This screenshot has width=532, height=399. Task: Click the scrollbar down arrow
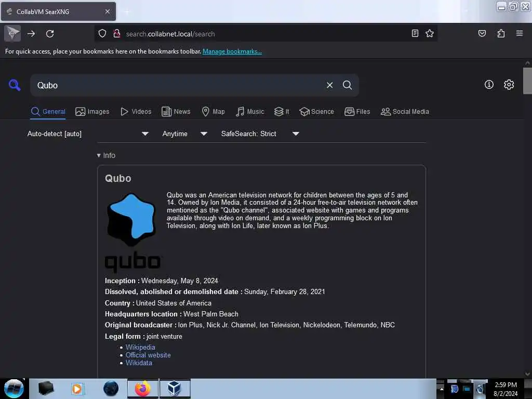pos(527,374)
